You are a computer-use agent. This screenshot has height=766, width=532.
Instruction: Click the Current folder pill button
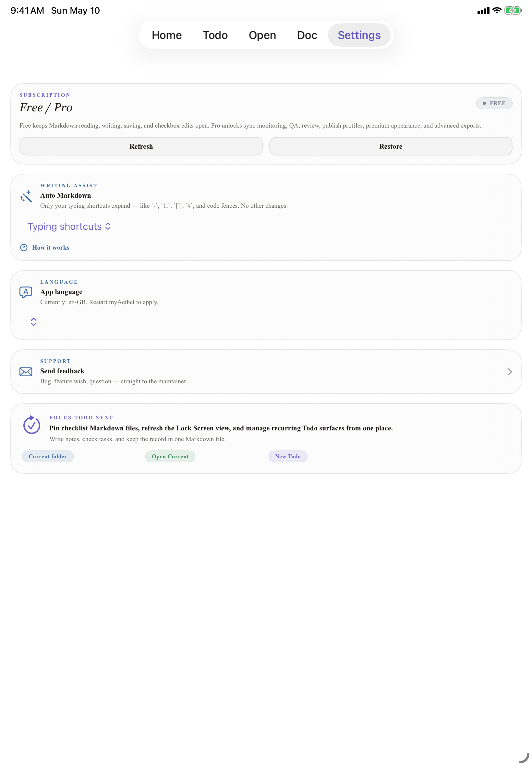coord(48,457)
